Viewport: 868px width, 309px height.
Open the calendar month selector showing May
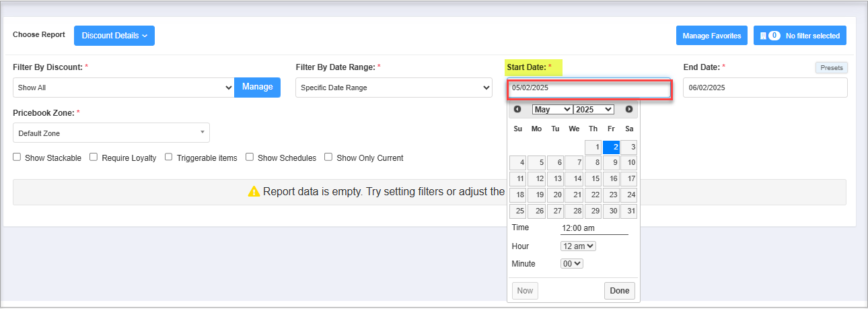pyautogui.click(x=552, y=109)
